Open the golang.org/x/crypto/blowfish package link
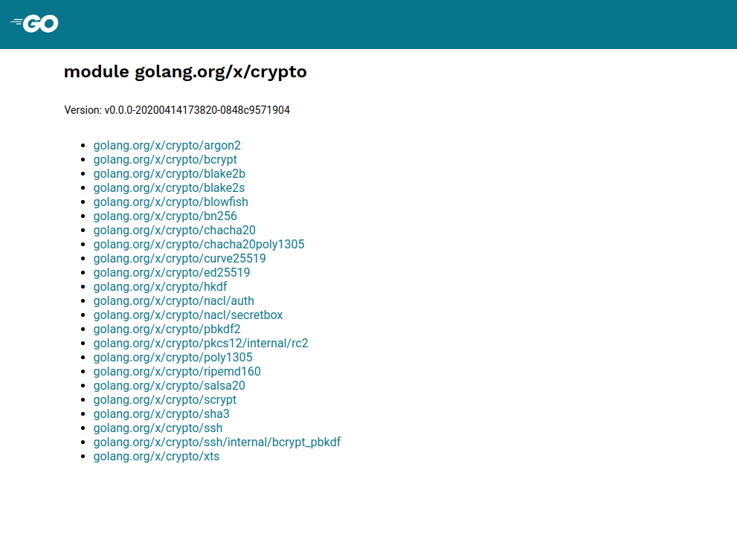 click(170, 202)
